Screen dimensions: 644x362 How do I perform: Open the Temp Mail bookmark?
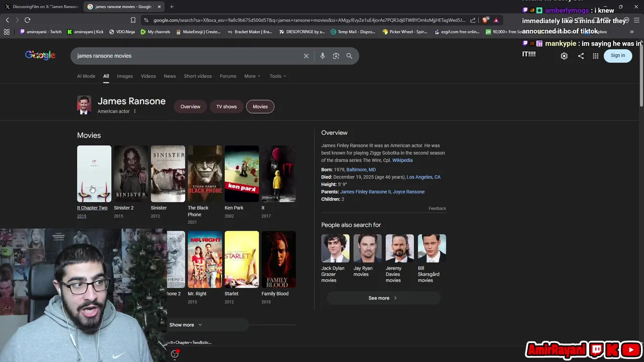[x=354, y=32]
